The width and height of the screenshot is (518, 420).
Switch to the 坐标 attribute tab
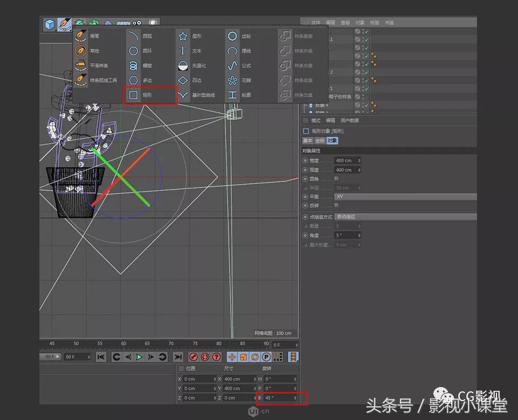click(x=319, y=140)
